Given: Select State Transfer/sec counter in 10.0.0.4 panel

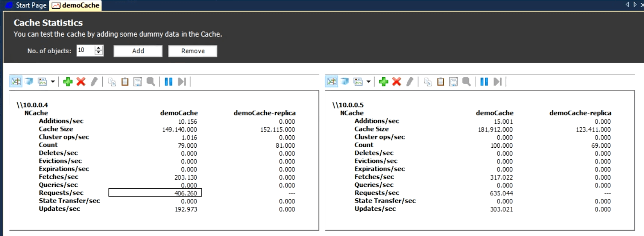Looking at the screenshot, I should point(69,201).
